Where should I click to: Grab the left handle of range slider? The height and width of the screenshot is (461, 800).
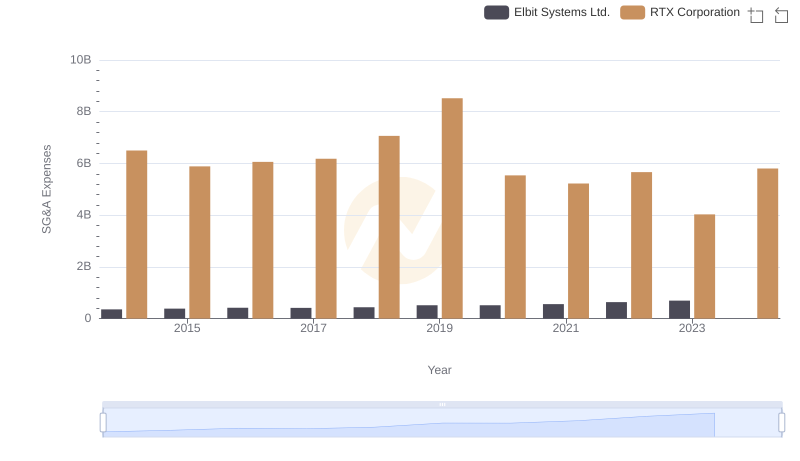click(103, 423)
